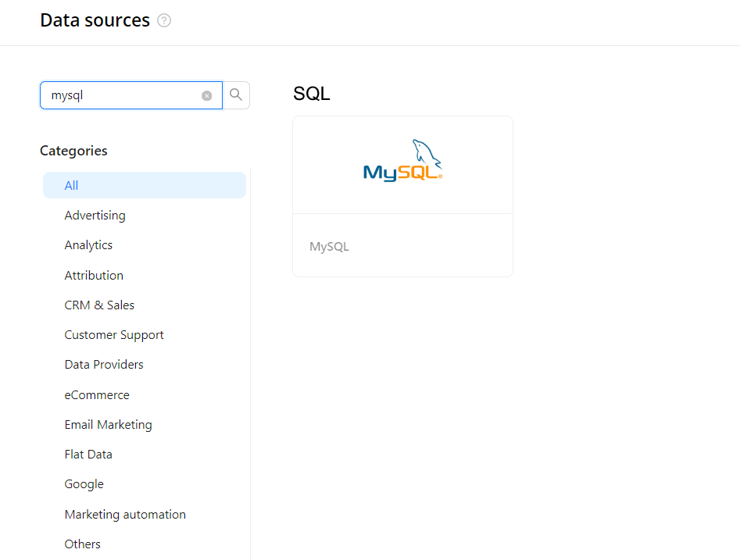740x560 pixels.
Task: Open the Data sources help question-mark icon
Action: click(x=164, y=21)
